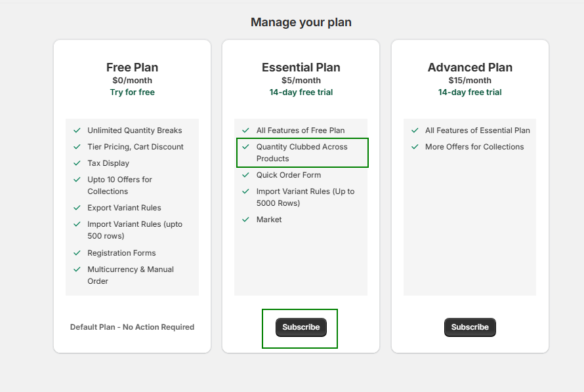Click checkmark beside Market feature

click(246, 220)
